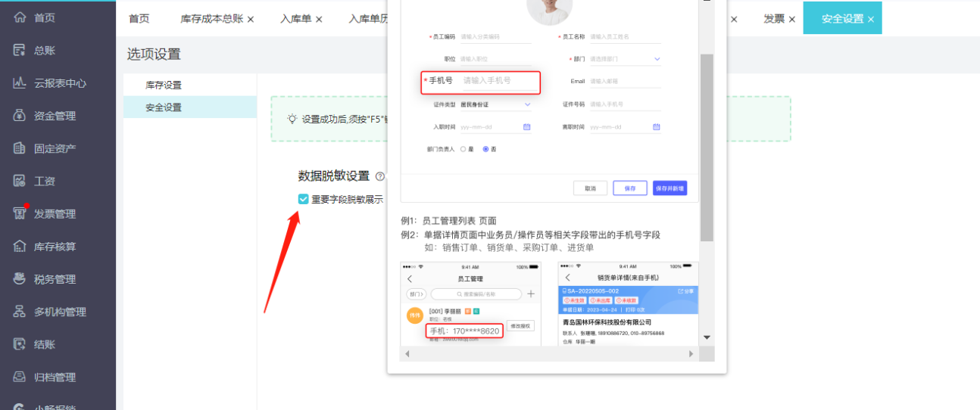Viewport: 980px width, 410px height.
Task: Select 库存设置 in options list
Action: pos(164,85)
